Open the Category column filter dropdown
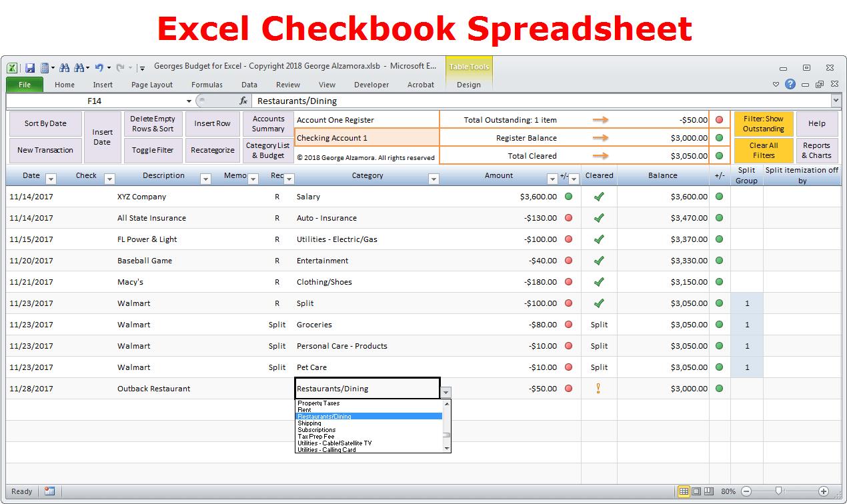 [434, 179]
